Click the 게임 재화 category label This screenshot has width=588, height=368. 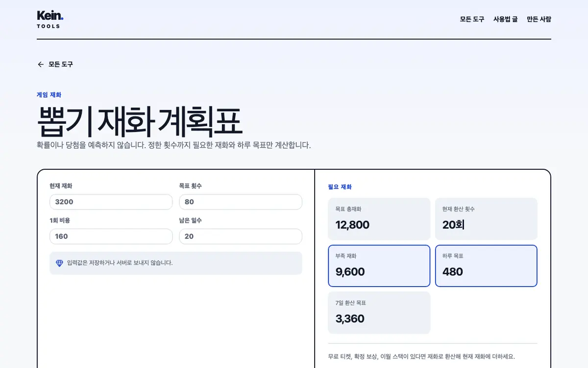(x=49, y=95)
